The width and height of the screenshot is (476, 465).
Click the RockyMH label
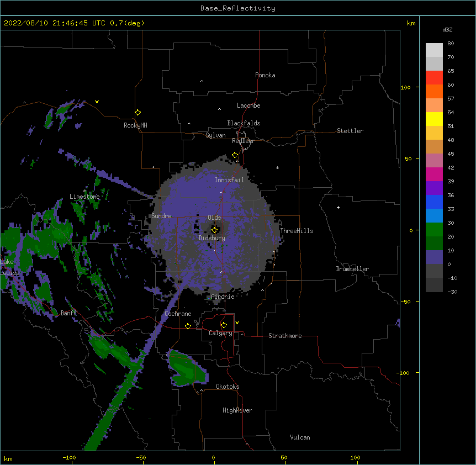(x=135, y=125)
